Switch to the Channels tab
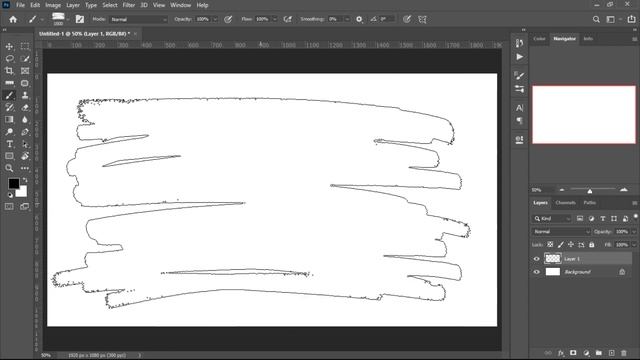Image resolution: width=640 pixels, height=360 pixels. [x=565, y=202]
